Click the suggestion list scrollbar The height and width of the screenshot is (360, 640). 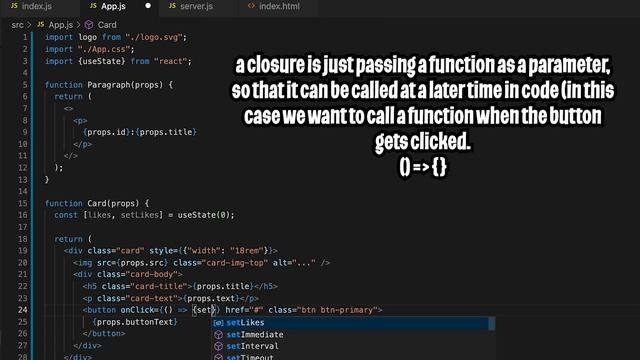click(492, 323)
